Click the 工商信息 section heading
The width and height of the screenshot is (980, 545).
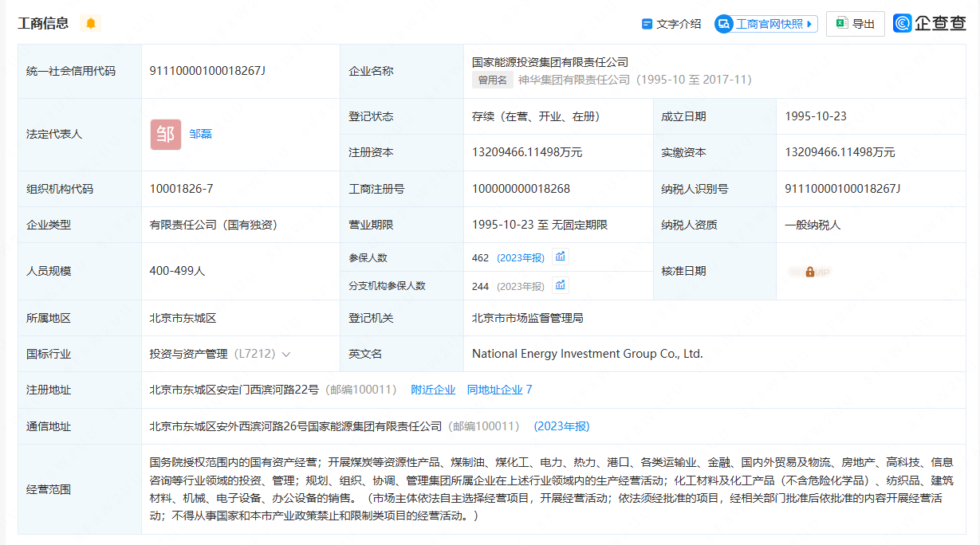click(x=43, y=23)
